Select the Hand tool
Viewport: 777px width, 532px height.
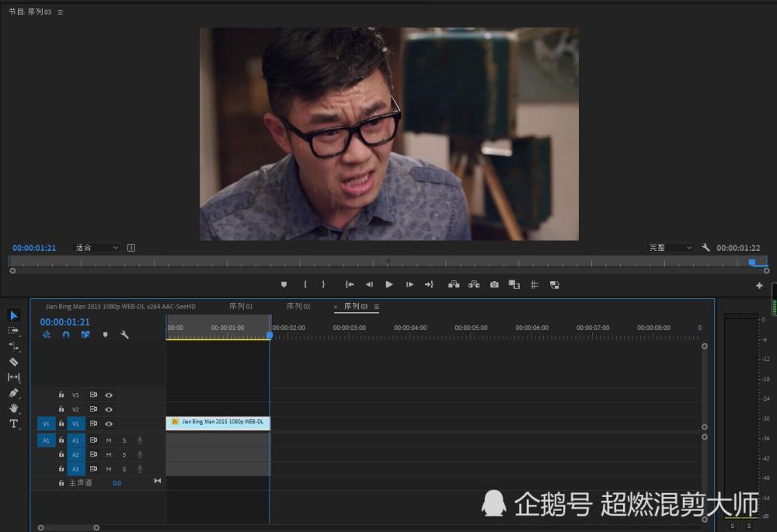(13, 409)
